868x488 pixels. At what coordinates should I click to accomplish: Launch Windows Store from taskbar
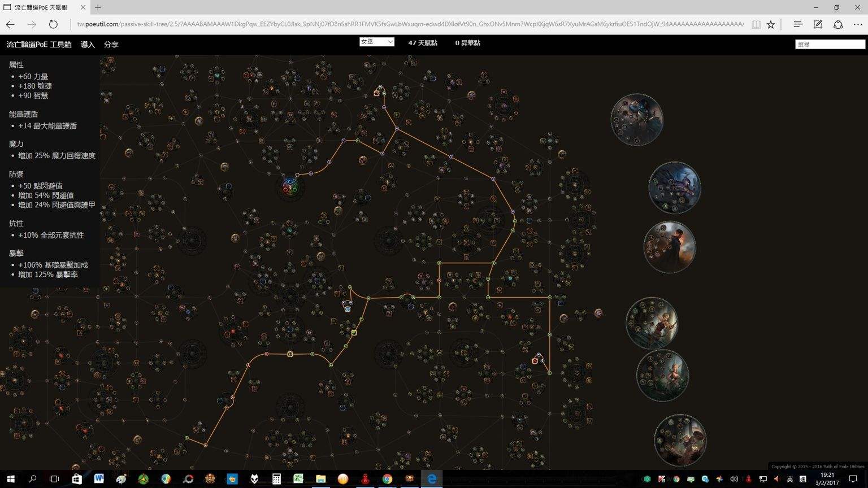pos(76,479)
